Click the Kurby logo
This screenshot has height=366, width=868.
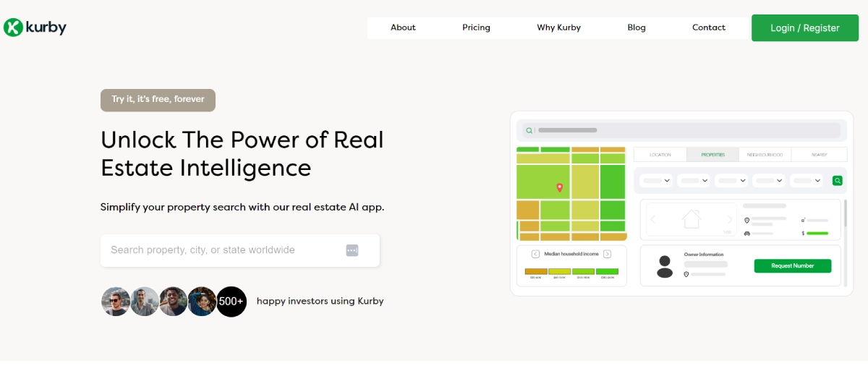(x=35, y=27)
